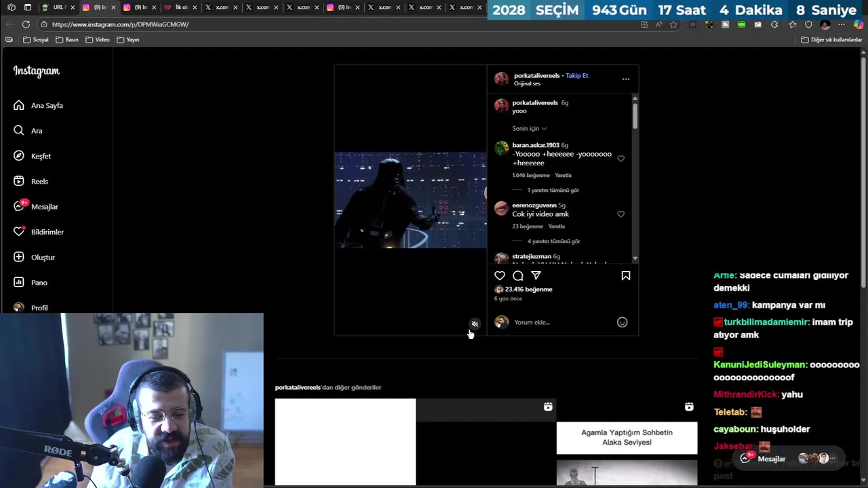Open 23.416 beğenme likes list
Image resolution: width=868 pixels, height=488 pixels.
[x=528, y=289]
